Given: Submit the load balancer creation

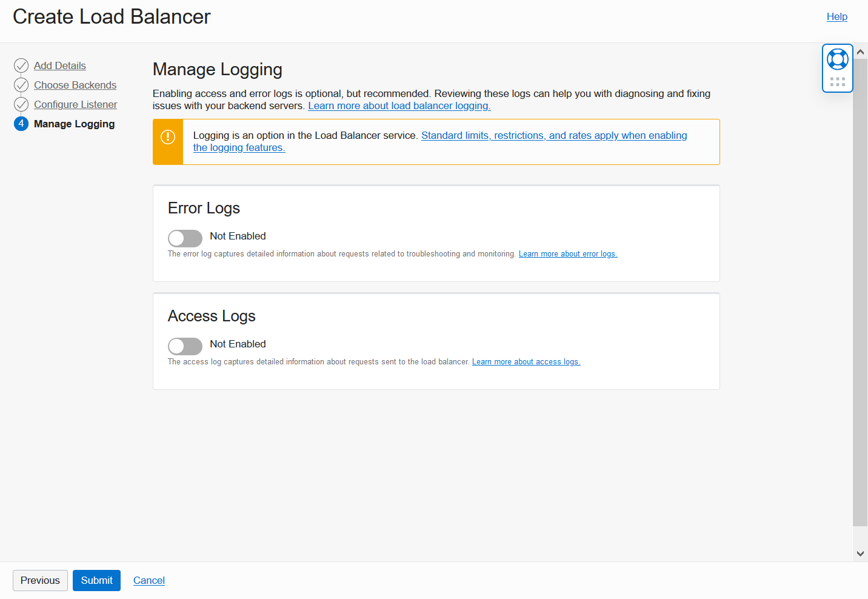Looking at the screenshot, I should (96, 580).
